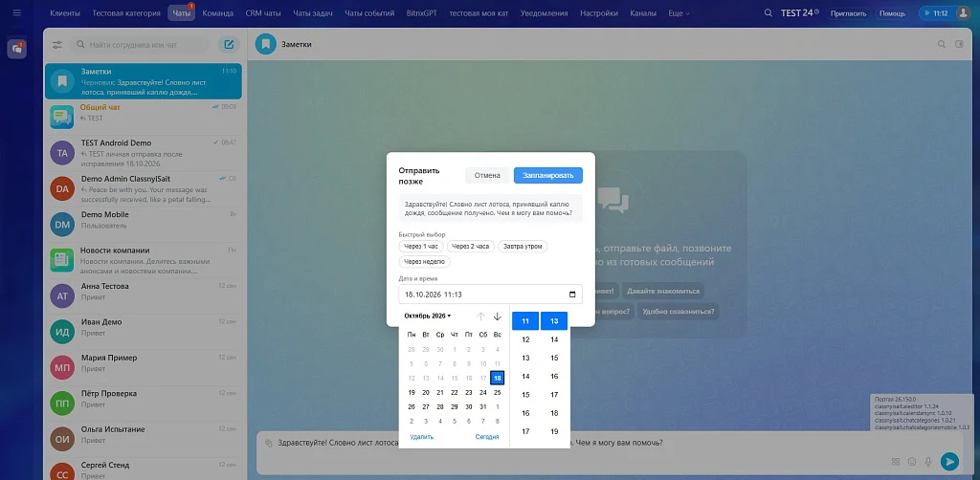Go to previous month arrow
980x480 pixels.
point(481,316)
